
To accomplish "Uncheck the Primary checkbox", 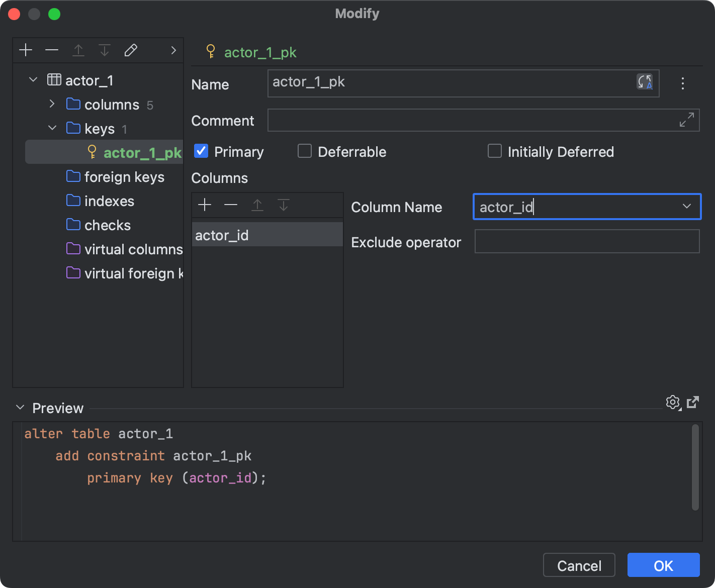I will click(201, 151).
